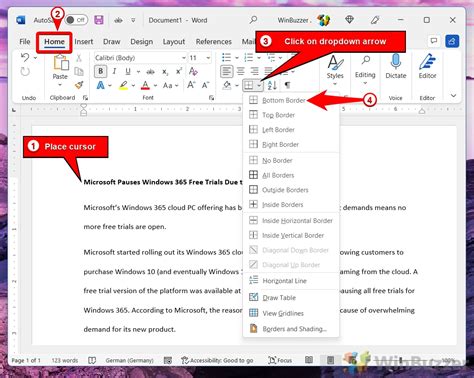Open the Calibri (Body) font box
The image size is (474, 378).
tap(140, 58)
